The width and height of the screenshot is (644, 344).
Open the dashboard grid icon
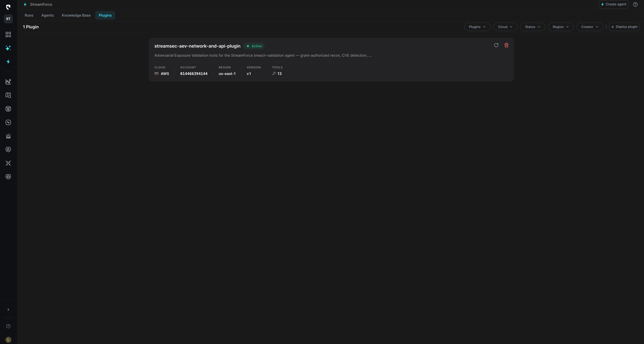(x=8, y=35)
